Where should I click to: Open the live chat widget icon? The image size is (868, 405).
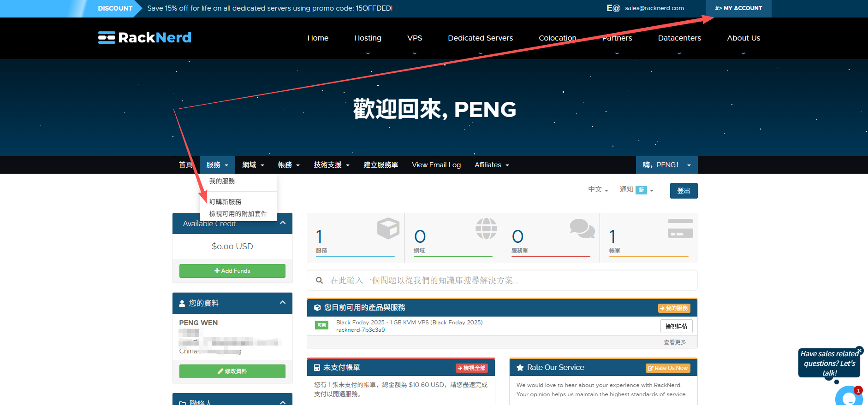[849, 398]
